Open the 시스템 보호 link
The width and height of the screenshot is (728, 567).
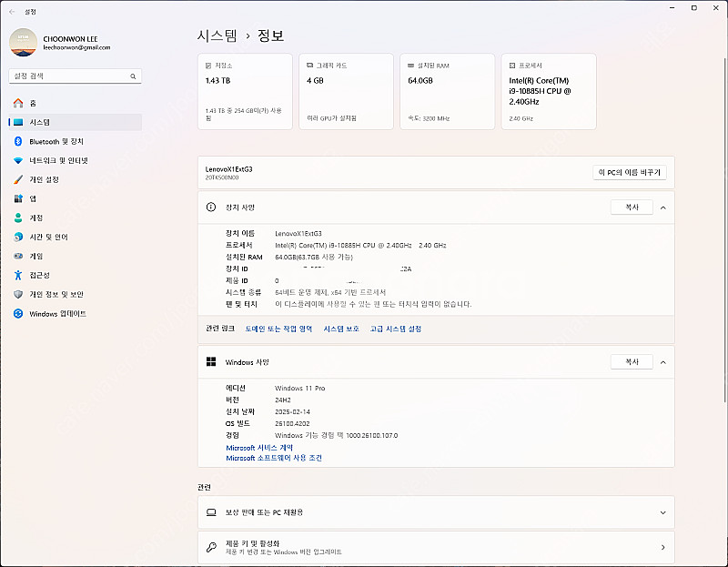coord(341,329)
